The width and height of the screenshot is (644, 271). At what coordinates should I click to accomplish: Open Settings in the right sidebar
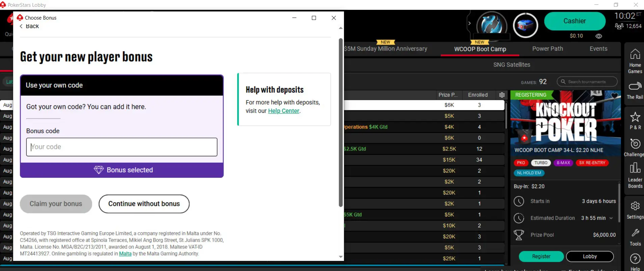coord(635,210)
